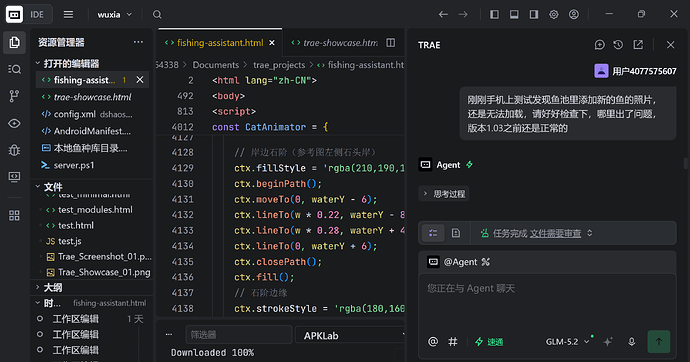The image size is (690, 362).
Task: Click the sparkle prompt enhance icon
Action: point(608,342)
